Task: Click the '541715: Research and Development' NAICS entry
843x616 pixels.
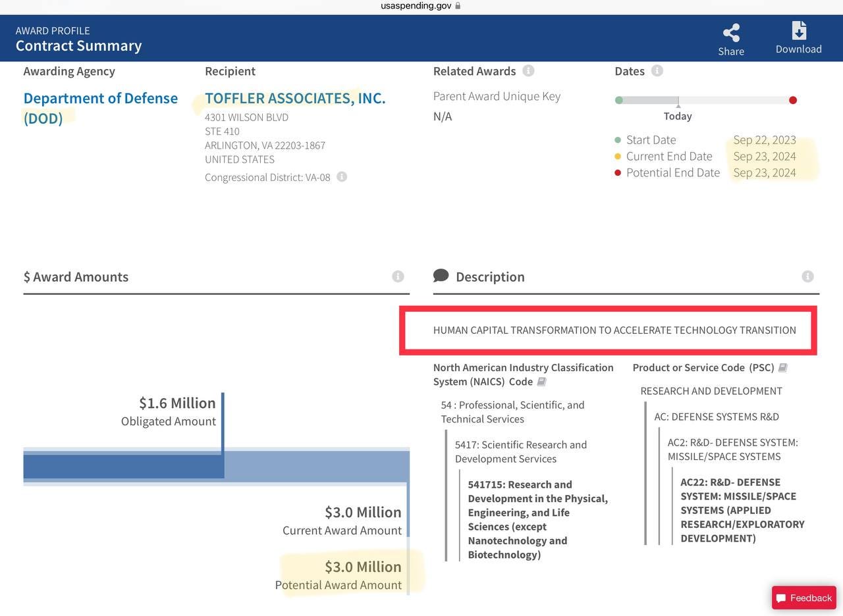Action: 538,519
